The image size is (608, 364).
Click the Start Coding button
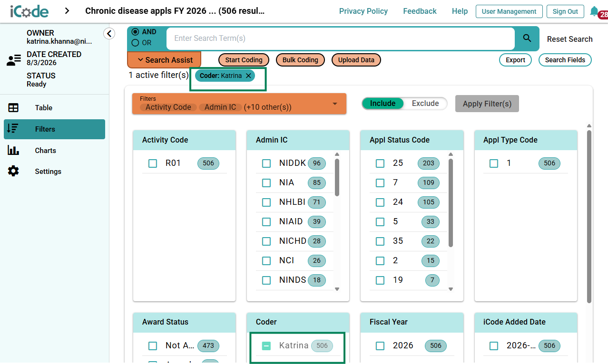point(244,60)
